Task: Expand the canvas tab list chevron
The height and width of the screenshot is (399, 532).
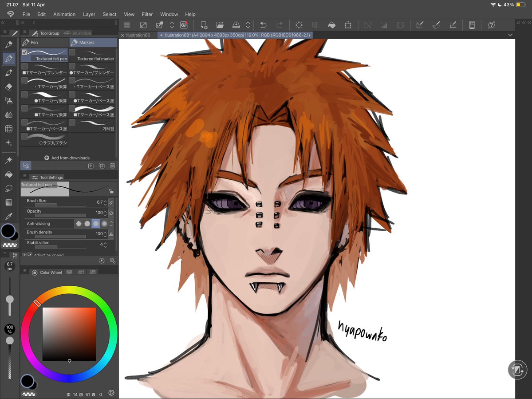Action: coord(510,35)
